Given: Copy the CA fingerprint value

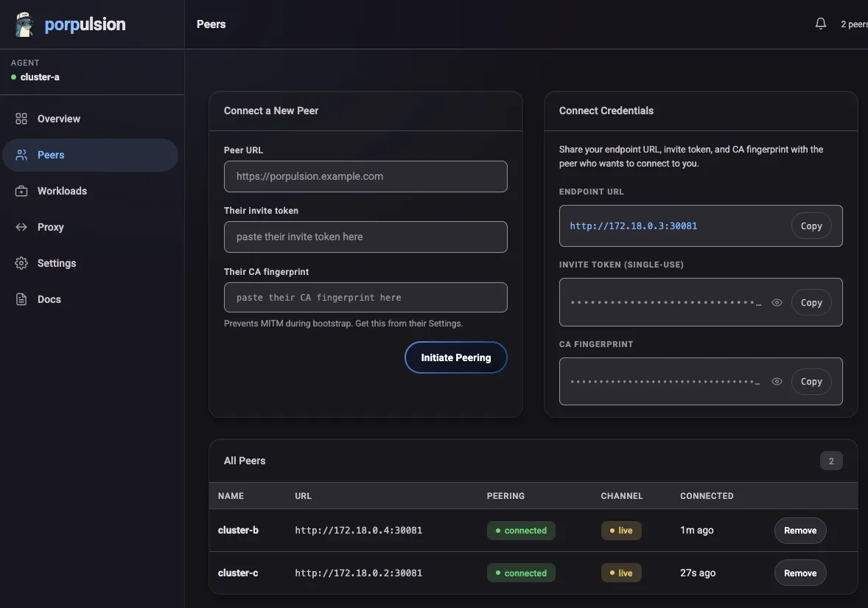Looking at the screenshot, I should 811,382.
